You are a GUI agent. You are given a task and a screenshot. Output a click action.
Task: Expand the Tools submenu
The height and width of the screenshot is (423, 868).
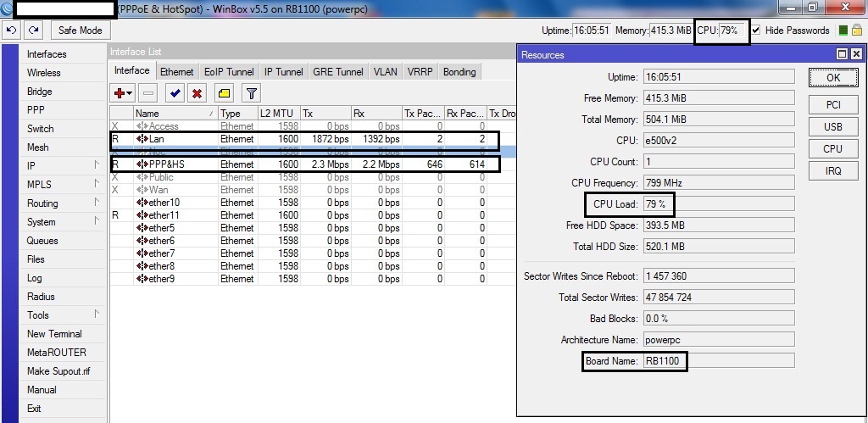coord(97,314)
